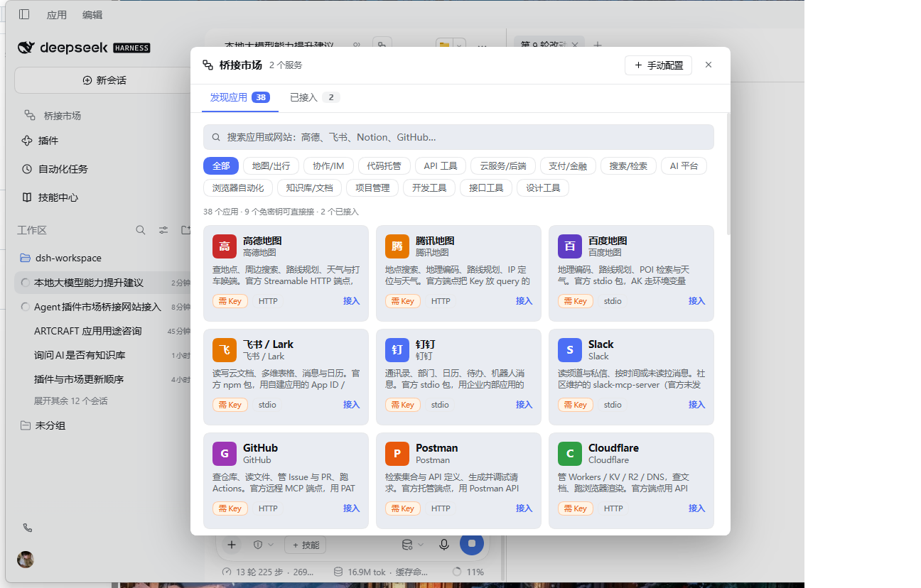Open the 插件 section in sidebar

coord(41,141)
